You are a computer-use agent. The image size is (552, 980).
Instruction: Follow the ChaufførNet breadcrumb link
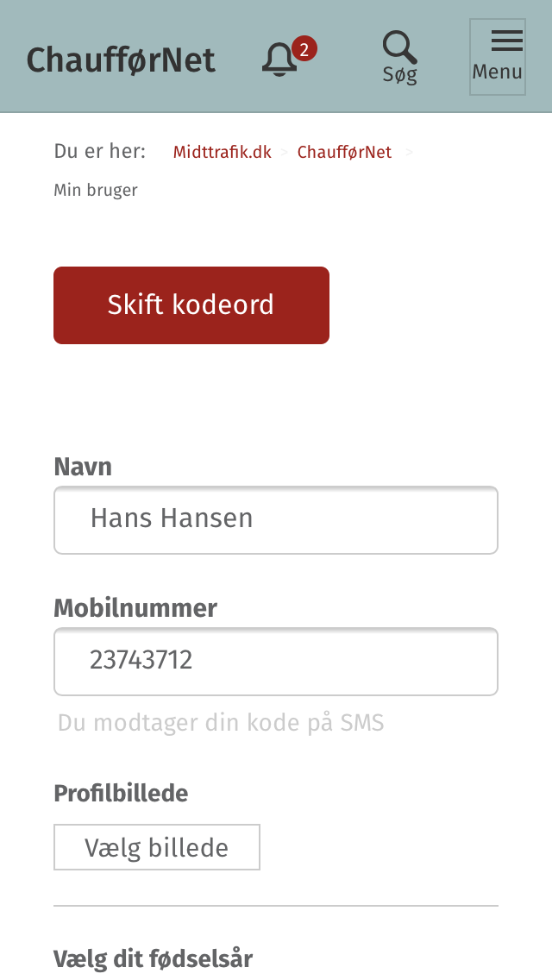pyautogui.click(x=344, y=153)
